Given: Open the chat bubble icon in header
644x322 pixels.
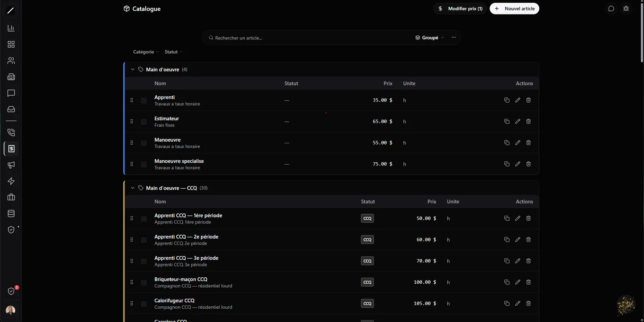Looking at the screenshot, I should tap(611, 8).
